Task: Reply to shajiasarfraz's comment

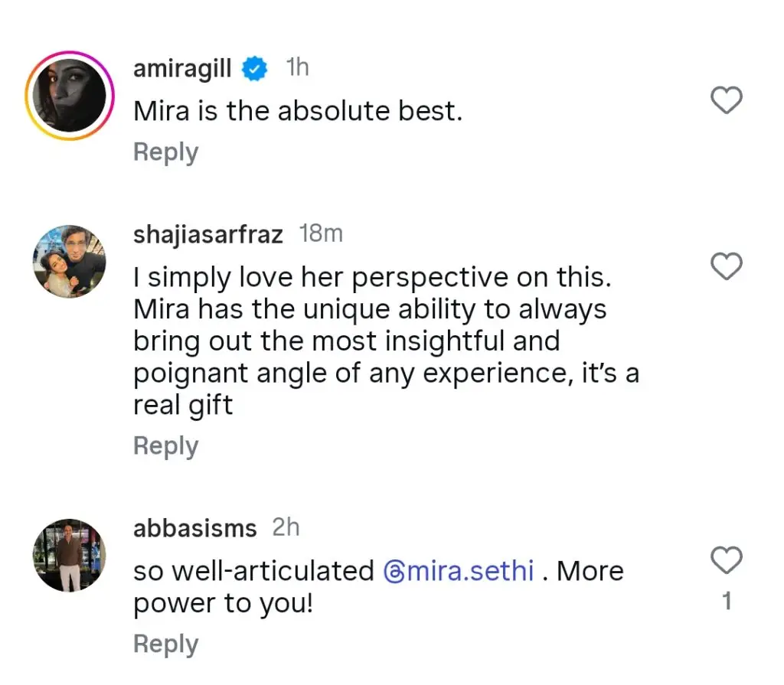Action: tap(165, 445)
